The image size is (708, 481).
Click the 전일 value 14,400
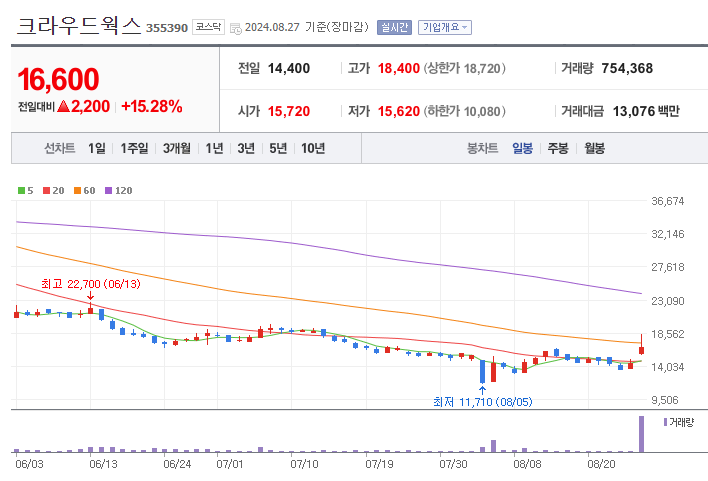[x=289, y=68]
